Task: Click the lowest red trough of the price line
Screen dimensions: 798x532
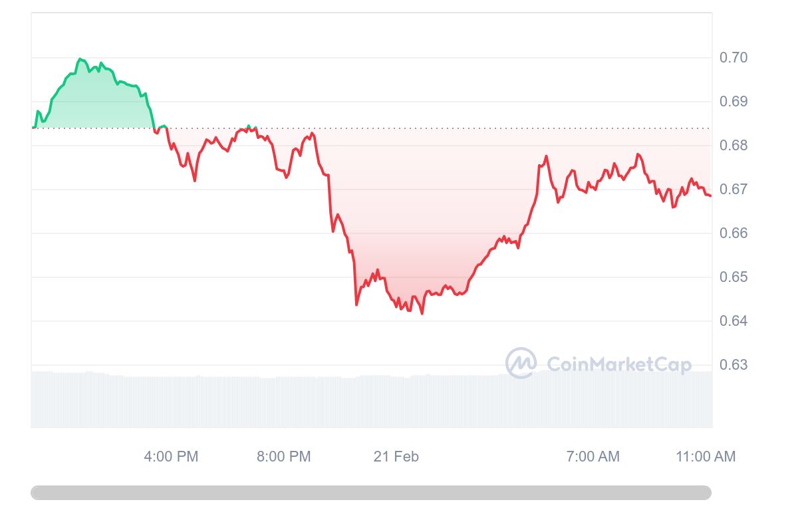Action: coord(422,313)
